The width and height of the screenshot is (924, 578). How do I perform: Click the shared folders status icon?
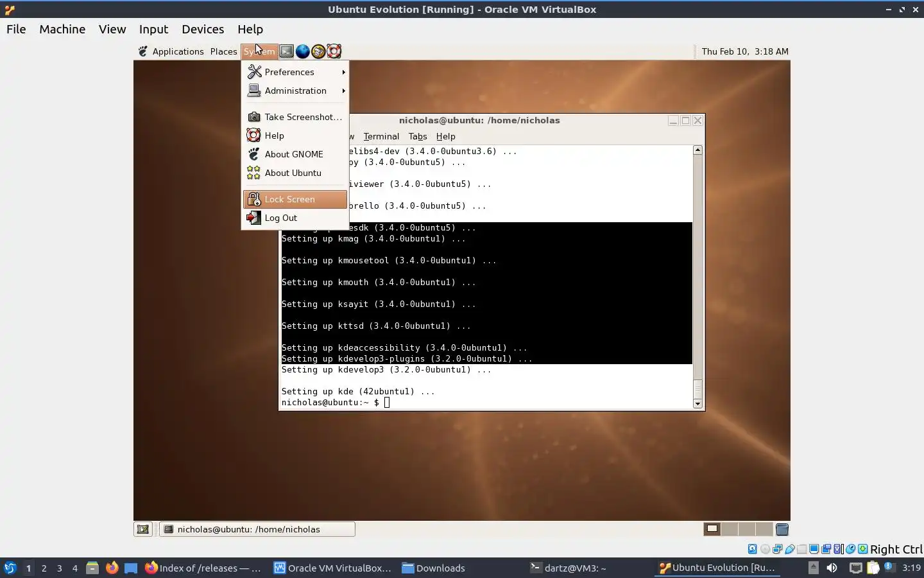click(x=802, y=549)
